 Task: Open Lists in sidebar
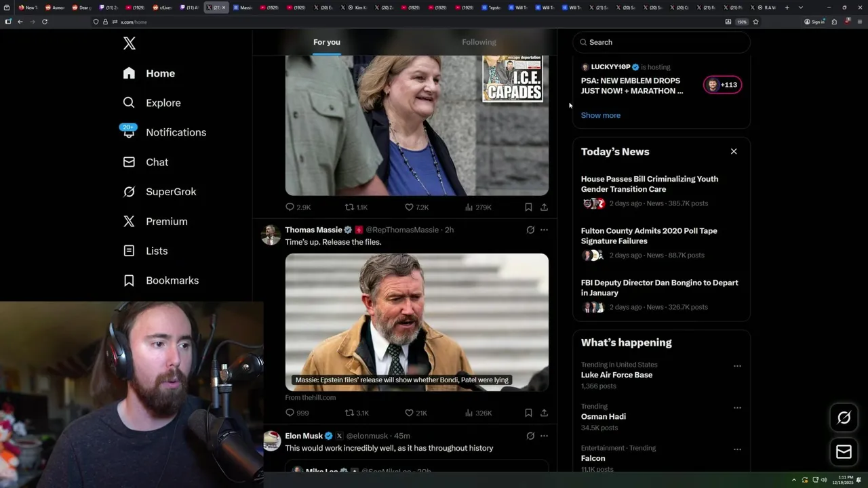point(146,251)
